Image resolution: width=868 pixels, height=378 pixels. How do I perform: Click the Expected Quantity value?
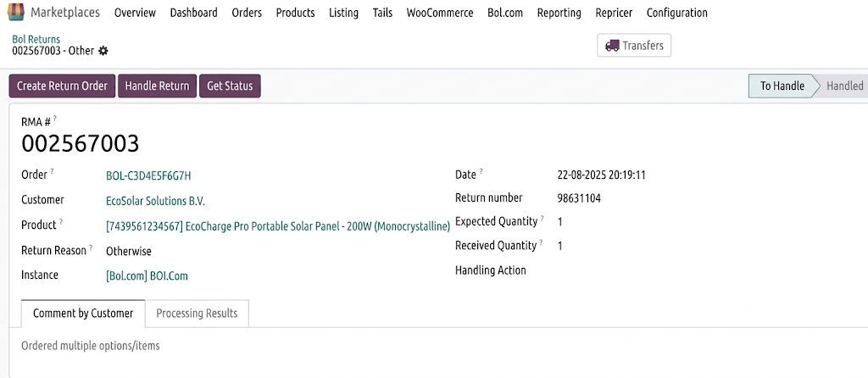[560, 222]
